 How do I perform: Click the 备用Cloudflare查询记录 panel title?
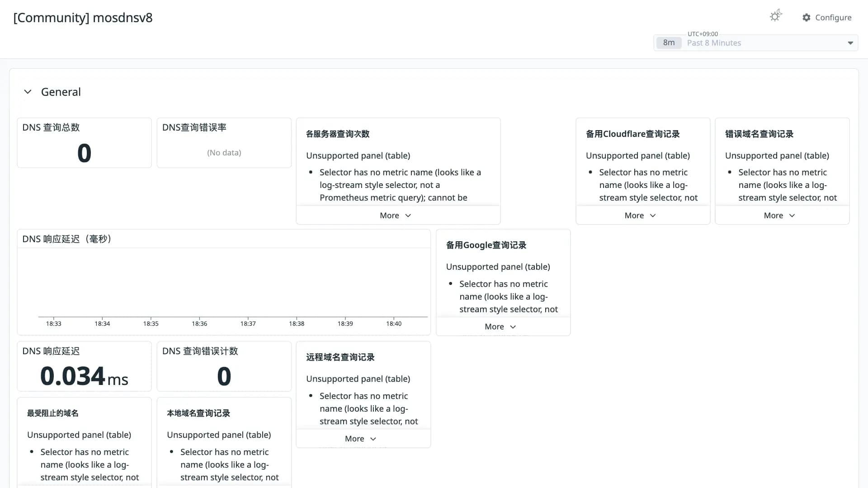click(633, 134)
